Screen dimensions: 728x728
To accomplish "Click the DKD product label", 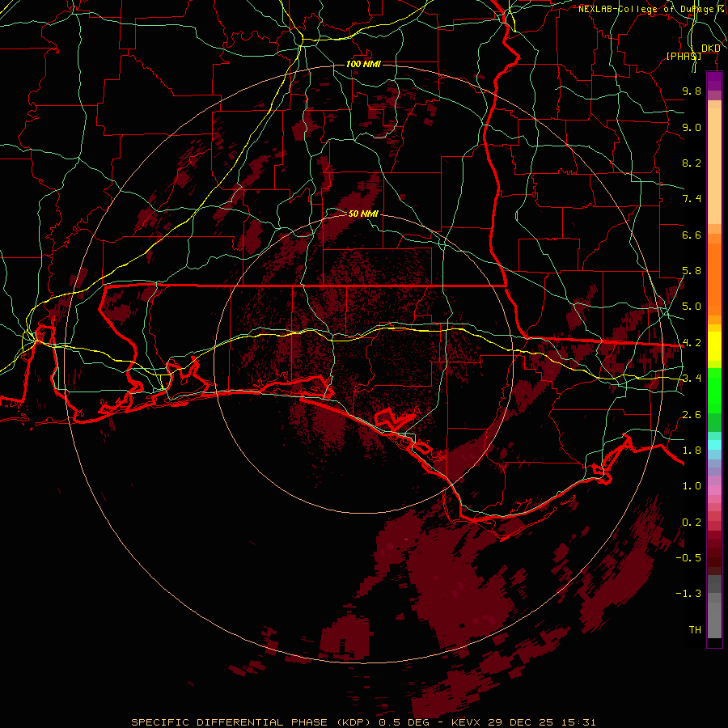I will 710,49.
